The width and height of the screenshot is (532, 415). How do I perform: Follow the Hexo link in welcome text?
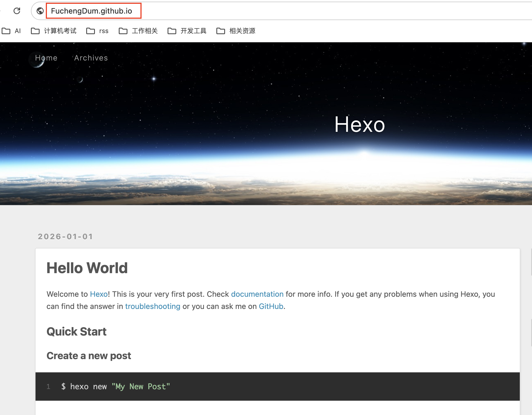click(x=99, y=294)
